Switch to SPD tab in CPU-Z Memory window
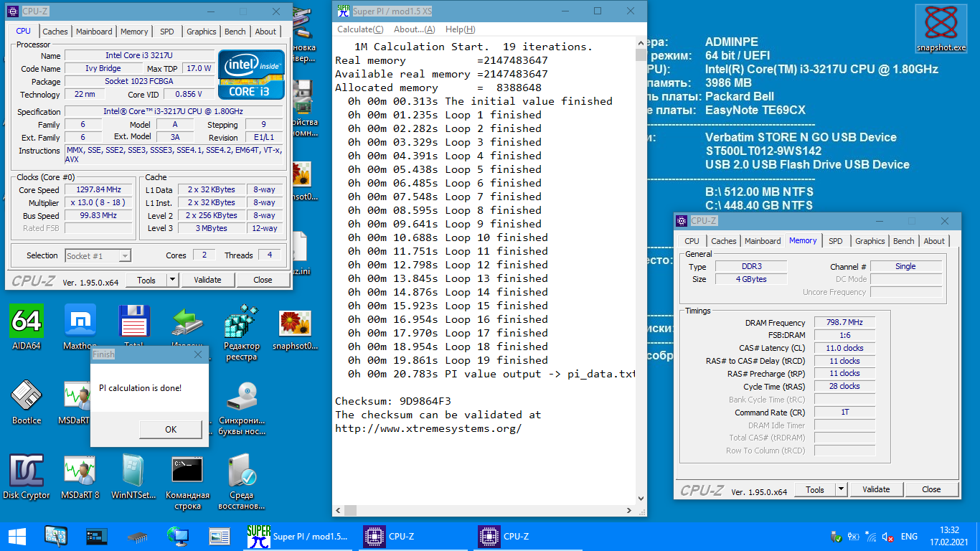The width and height of the screenshot is (980, 551). coord(836,241)
